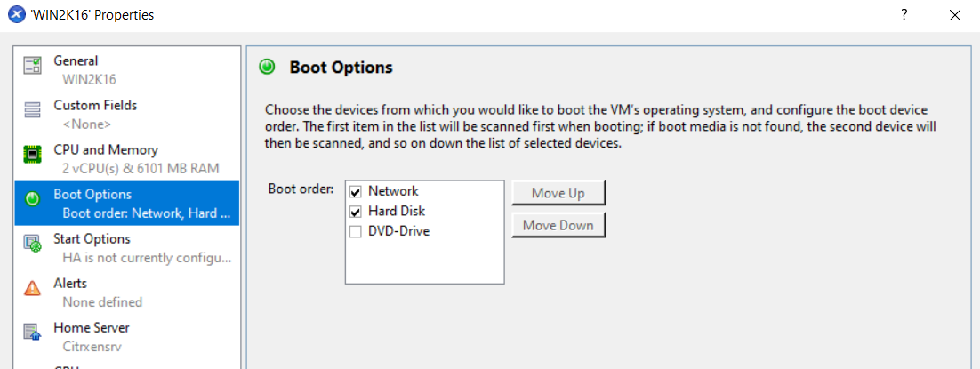Click the Custom Fields list icon
The image size is (980, 369).
(32, 110)
